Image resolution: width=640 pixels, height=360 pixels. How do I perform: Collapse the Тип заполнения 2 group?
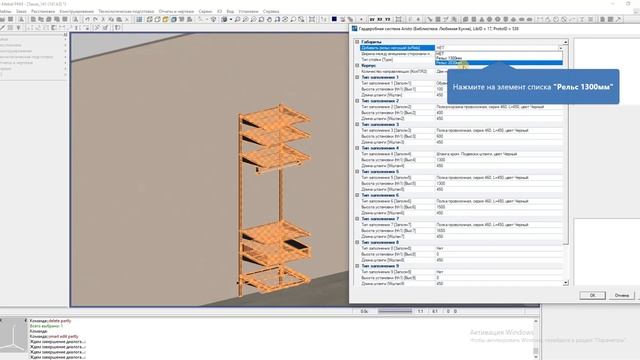[357, 101]
